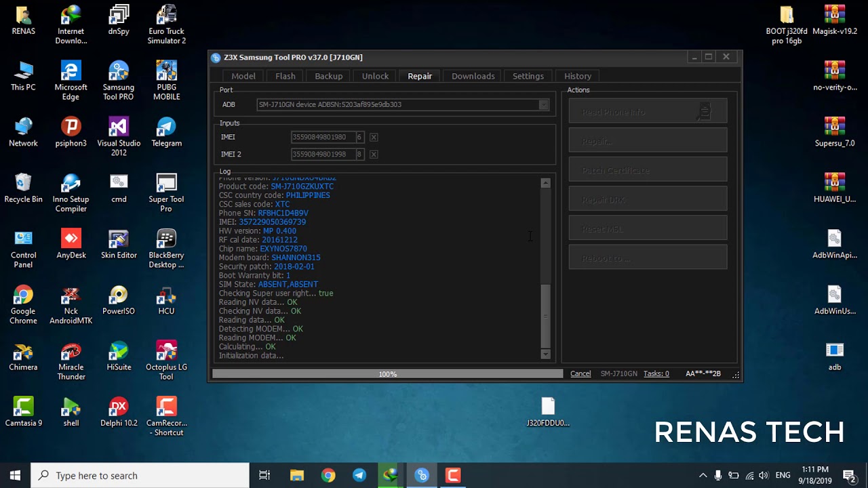Clear the IMEI 2 field with its X icon
This screenshot has height=488, width=868.
point(374,155)
